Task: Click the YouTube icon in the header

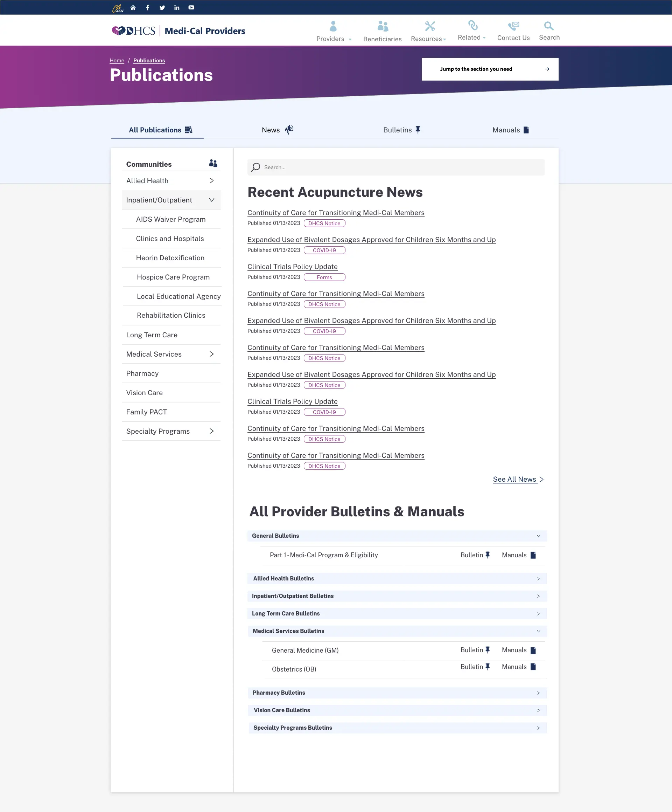Action: tap(191, 7)
